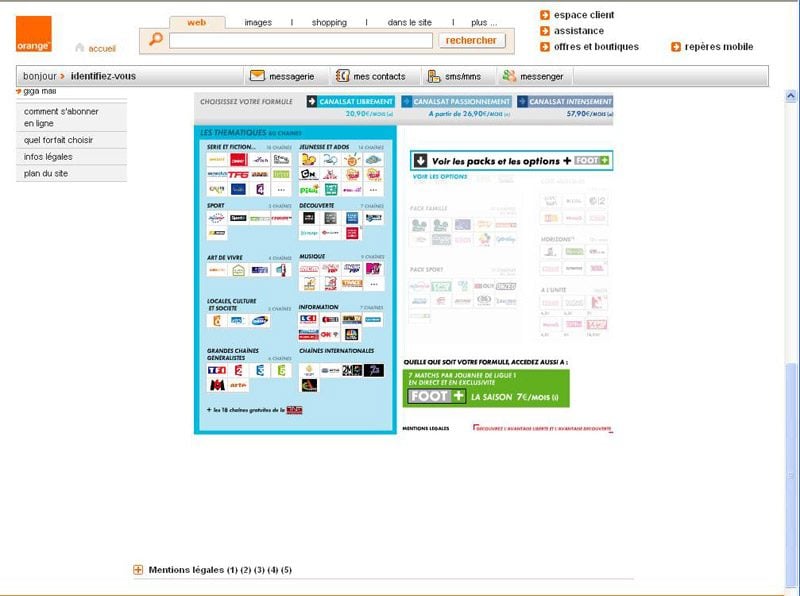Select the CanalSat Intensement formula tab
800x596 pixels.
click(565, 102)
